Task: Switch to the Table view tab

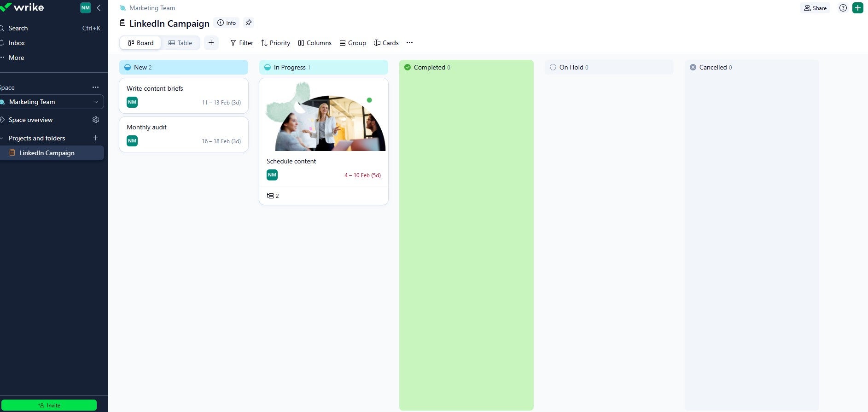Action: (181, 43)
